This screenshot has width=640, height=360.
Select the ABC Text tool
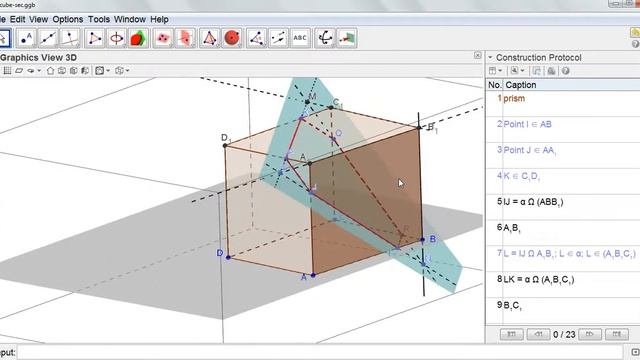click(300, 38)
